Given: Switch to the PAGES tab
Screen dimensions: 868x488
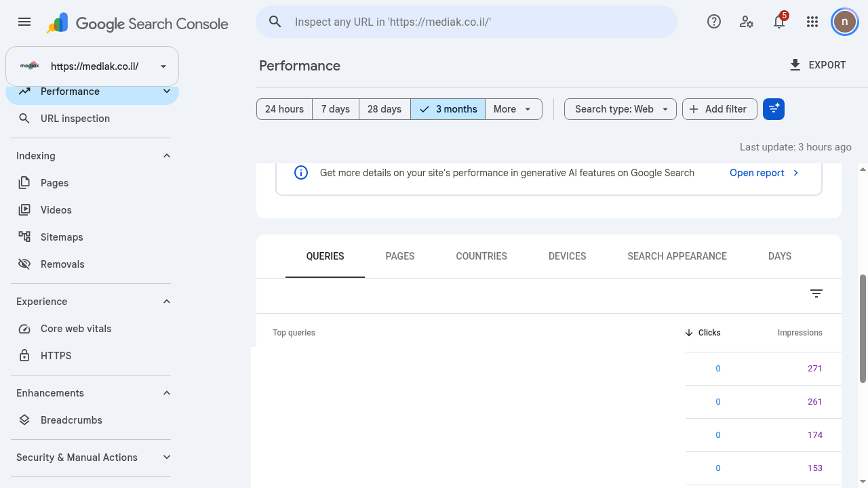Looking at the screenshot, I should pyautogui.click(x=400, y=256).
